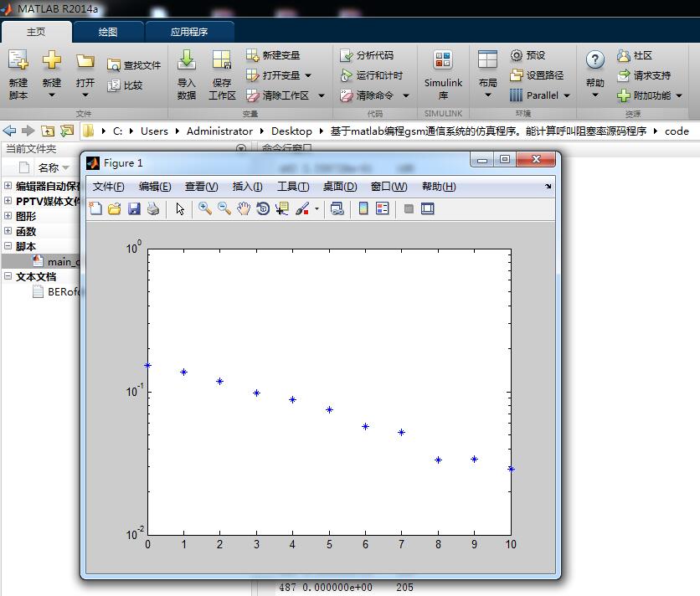Open Figure 1 编辑(E) menu

[155, 187]
